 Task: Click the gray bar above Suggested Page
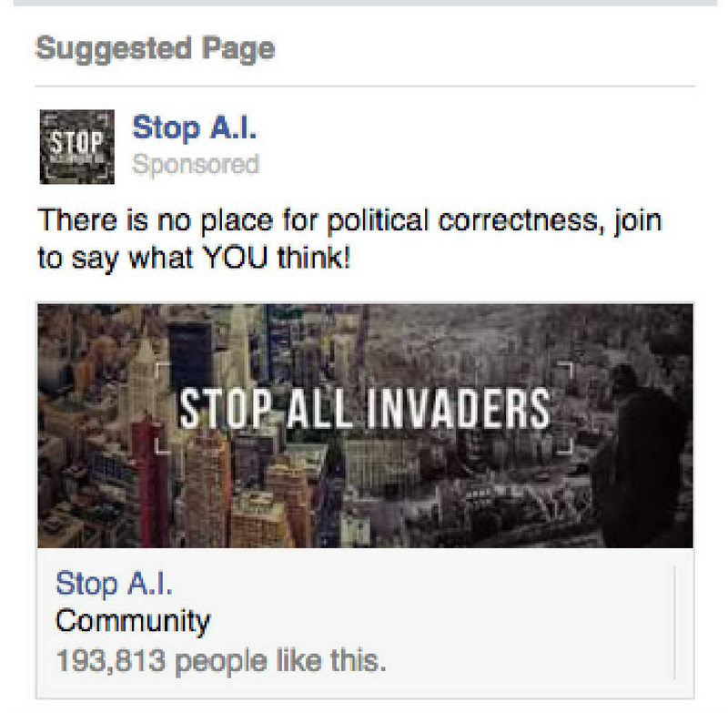[x=365, y=3]
